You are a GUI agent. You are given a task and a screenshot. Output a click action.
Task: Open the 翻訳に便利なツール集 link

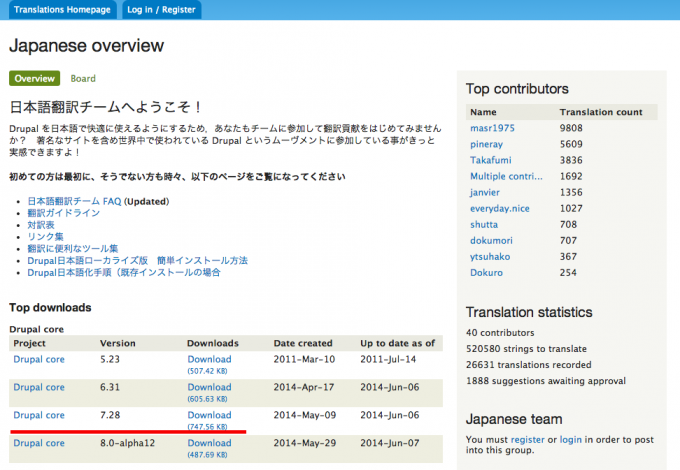coord(72,248)
